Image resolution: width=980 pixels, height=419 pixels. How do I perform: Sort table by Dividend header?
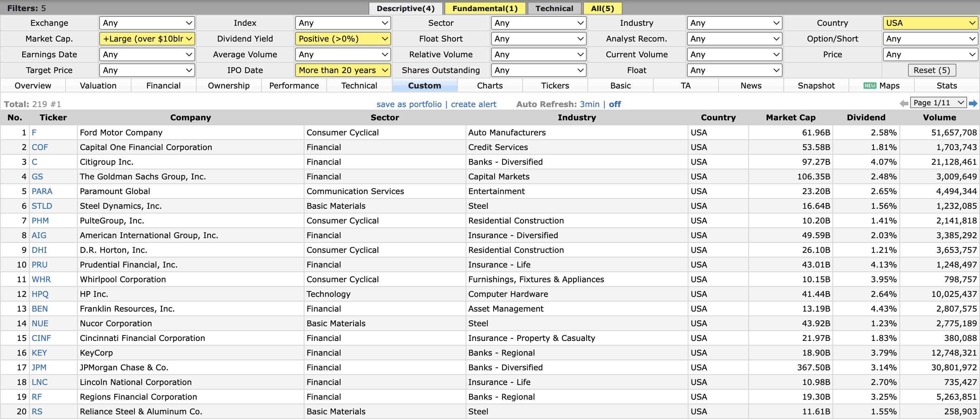pyautogui.click(x=866, y=117)
